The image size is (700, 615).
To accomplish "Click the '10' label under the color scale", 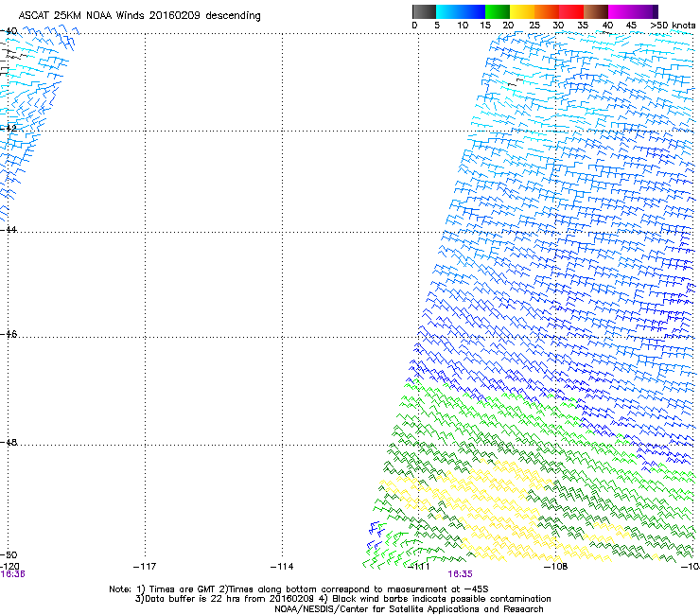I will (463, 26).
